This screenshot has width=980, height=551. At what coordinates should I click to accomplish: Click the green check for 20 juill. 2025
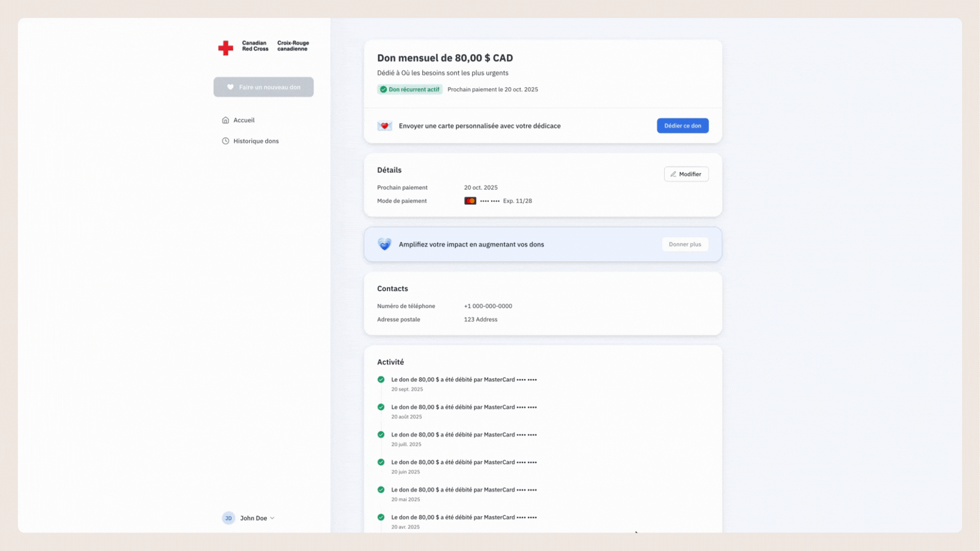(381, 435)
